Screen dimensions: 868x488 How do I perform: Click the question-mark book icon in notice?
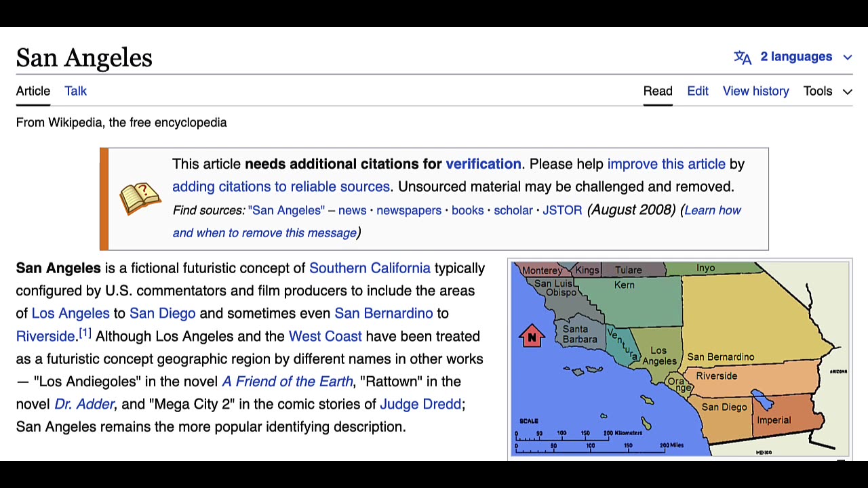pyautogui.click(x=140, y=199)
